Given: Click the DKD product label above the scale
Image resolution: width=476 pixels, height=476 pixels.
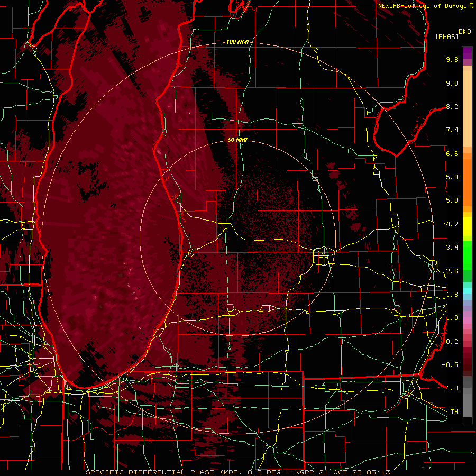Looking at the screenshot, I should coord(465,32).
